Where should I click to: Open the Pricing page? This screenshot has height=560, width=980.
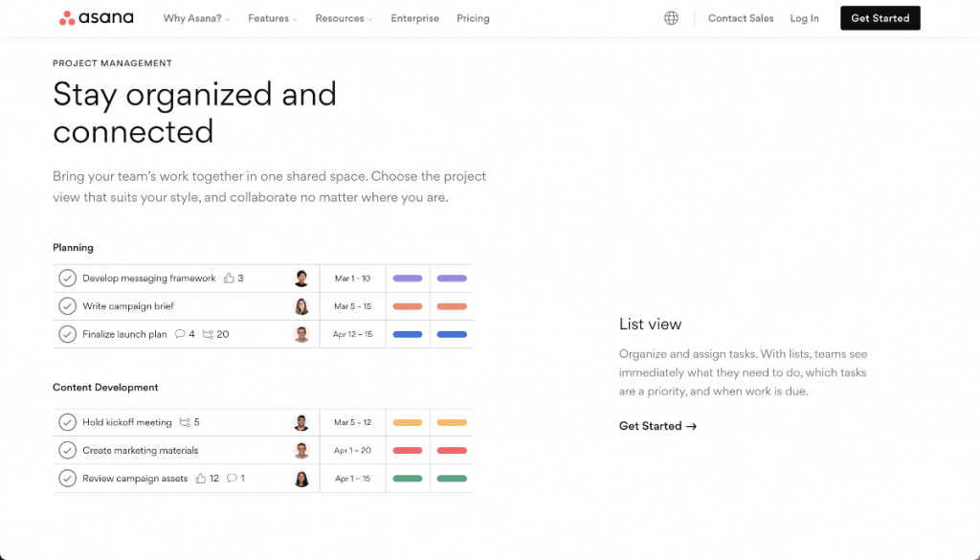[473, 17]
